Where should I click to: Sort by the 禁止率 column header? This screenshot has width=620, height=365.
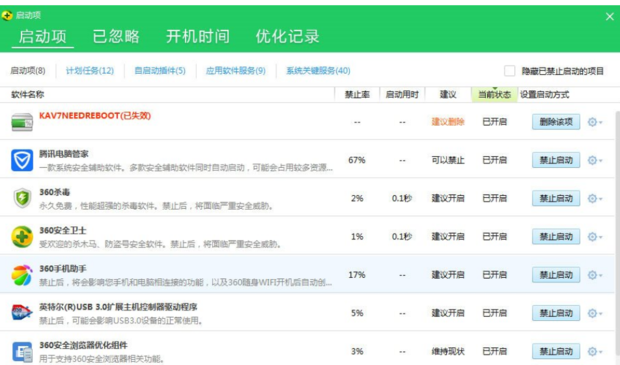point(357,95)
